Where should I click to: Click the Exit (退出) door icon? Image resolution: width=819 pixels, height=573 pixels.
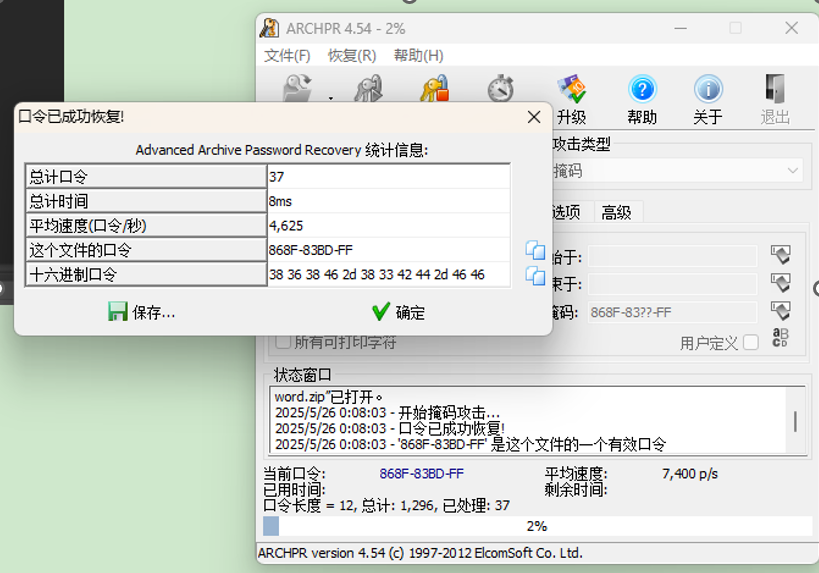pyautogui.click(x=775, y=89)
